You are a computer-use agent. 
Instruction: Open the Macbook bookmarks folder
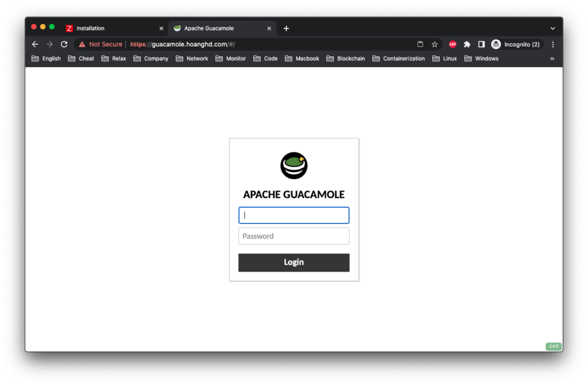[x=302, y=59]
